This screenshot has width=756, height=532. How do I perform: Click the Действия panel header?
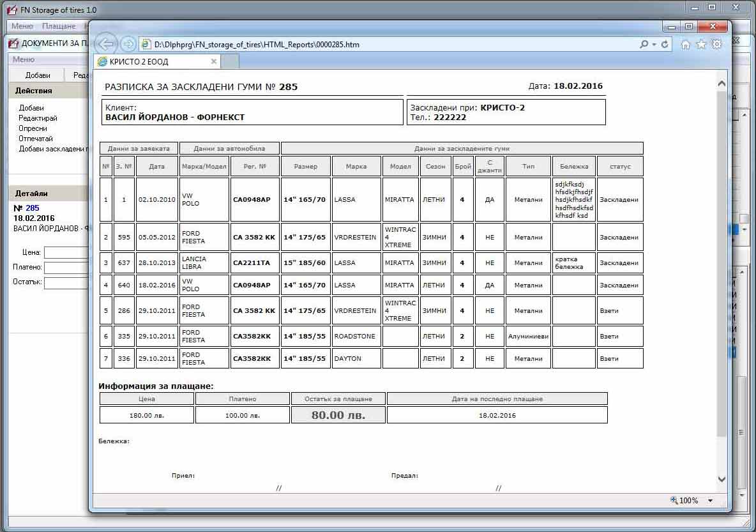point(49,91)
